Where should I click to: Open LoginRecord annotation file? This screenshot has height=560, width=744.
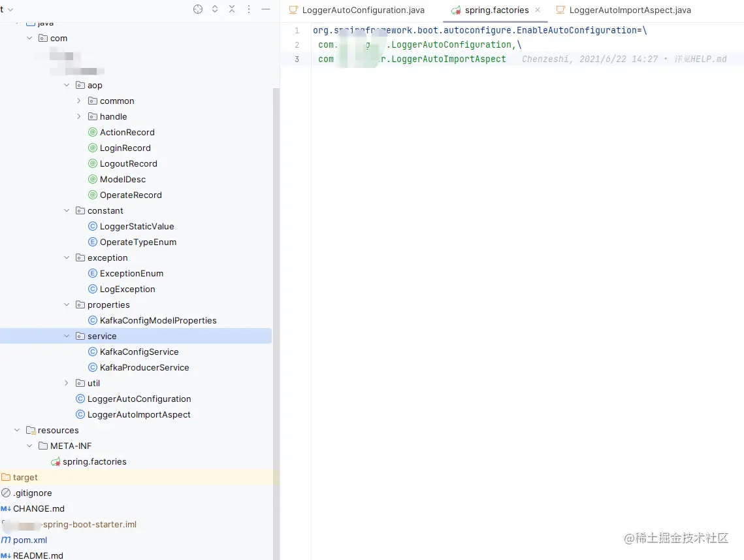click(125, 148)
